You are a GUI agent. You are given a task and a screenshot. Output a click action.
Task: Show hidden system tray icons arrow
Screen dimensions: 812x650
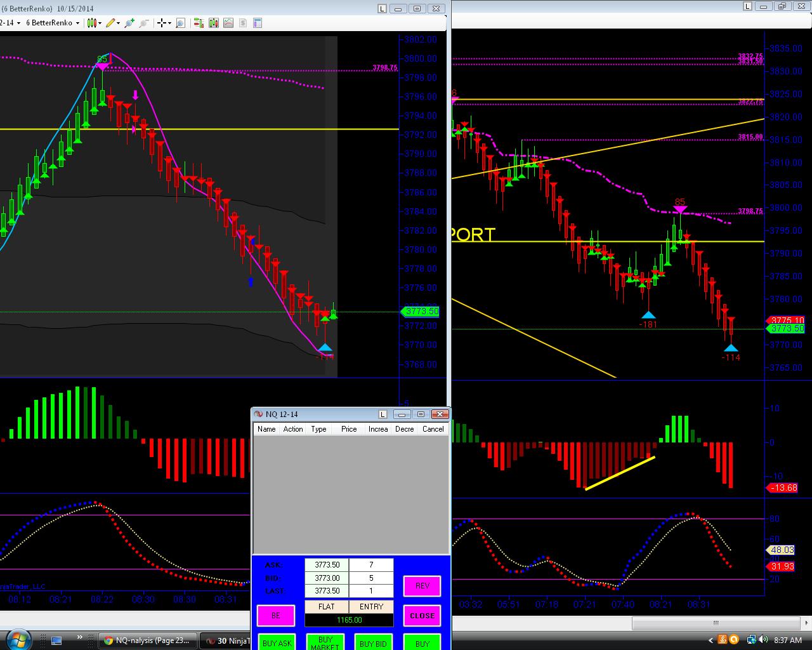point(710,640)
